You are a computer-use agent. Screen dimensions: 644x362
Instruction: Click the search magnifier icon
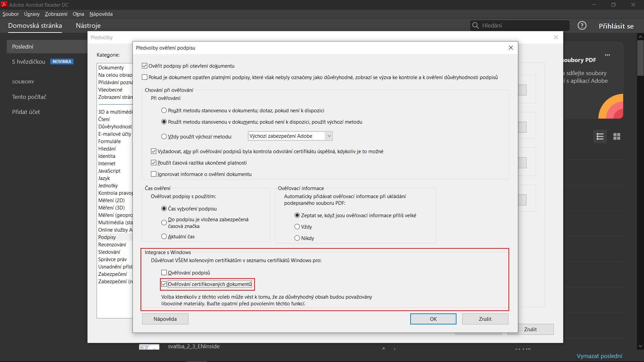tap(475, 25)
